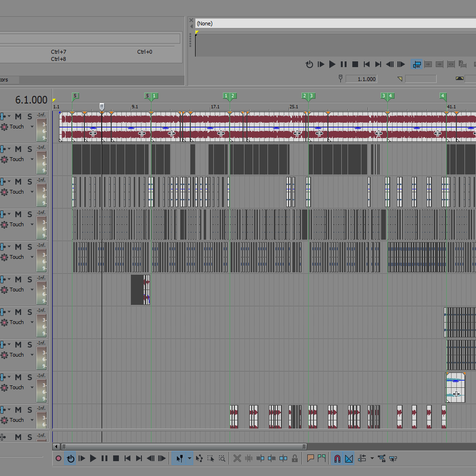Open track FX gear on the top track
Image resolution: width=476 pixels, height=476 pixels.
4,127
